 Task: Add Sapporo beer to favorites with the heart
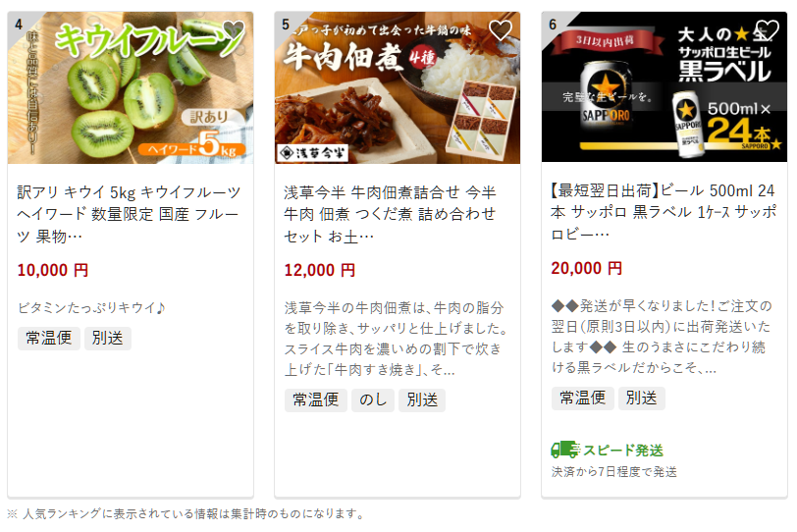click(768, 30)
